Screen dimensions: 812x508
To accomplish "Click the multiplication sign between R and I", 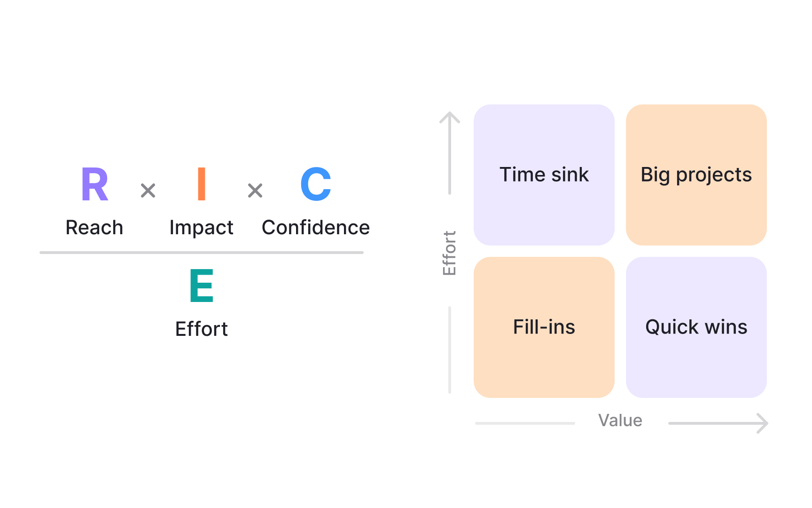I will click(148, 190).
